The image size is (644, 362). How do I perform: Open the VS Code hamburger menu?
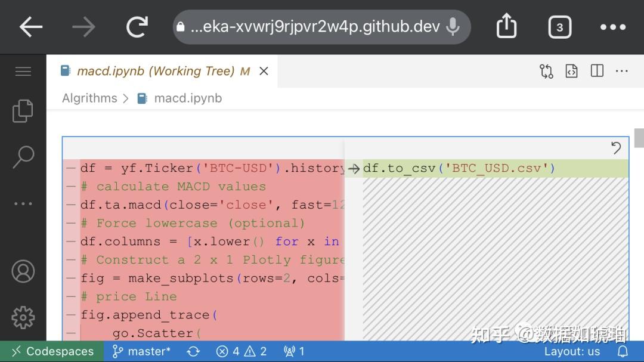pyautogui.click(x=23, y=72)
